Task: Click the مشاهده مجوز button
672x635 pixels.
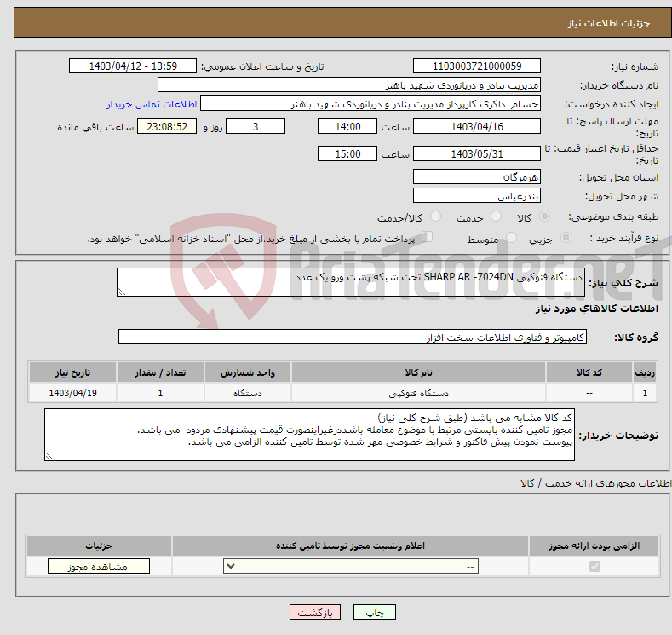Action: click(x=99, y=567)
